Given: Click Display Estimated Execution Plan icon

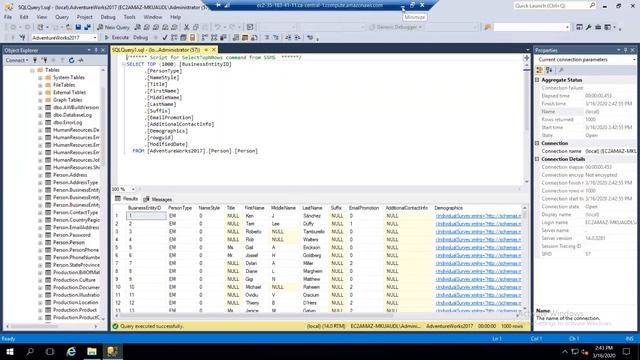Looking at the screenshot, I should click(x=174, y=38).
